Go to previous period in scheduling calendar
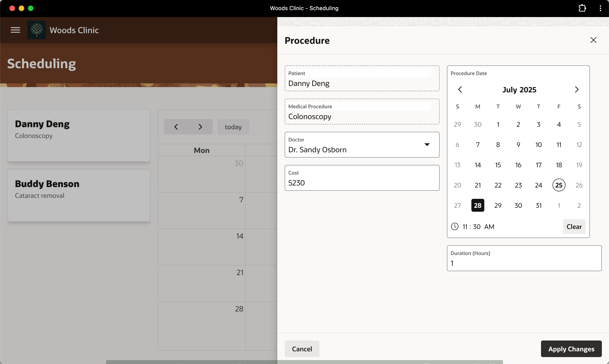Screen dimensions: 609x364 [176, 127]
